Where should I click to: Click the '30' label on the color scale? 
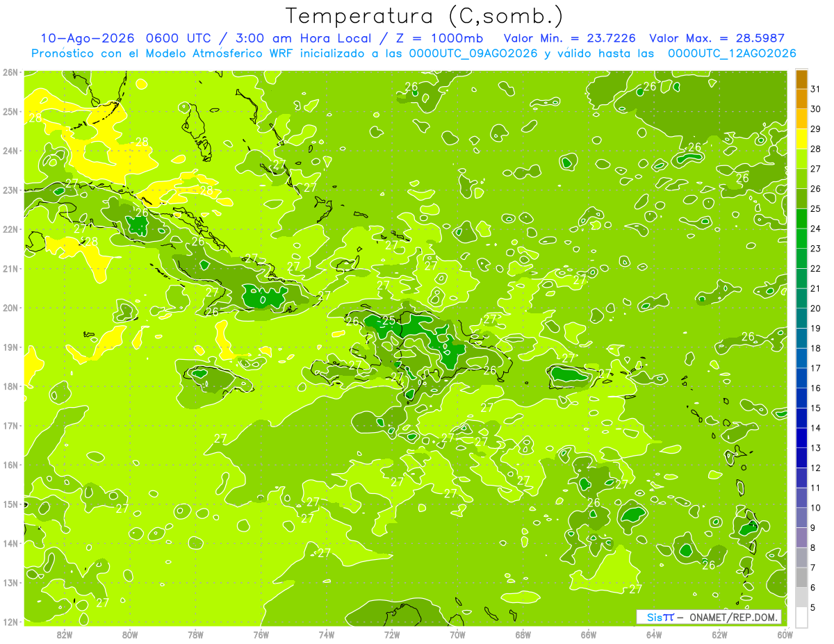click(816, 109)
